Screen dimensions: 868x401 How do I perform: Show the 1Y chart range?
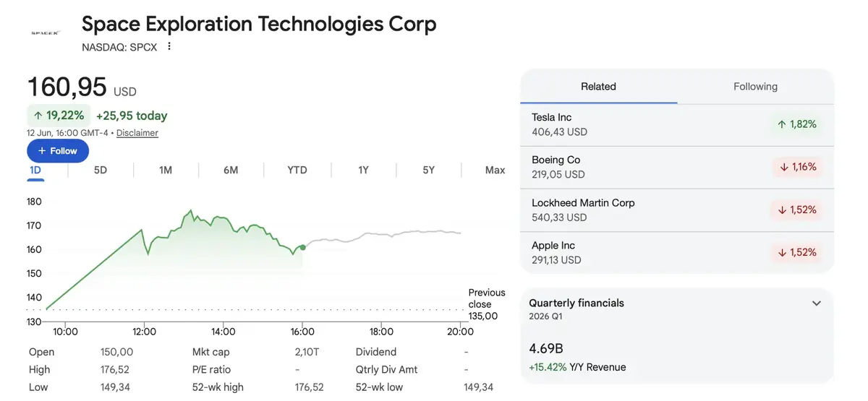click(363, 171)
